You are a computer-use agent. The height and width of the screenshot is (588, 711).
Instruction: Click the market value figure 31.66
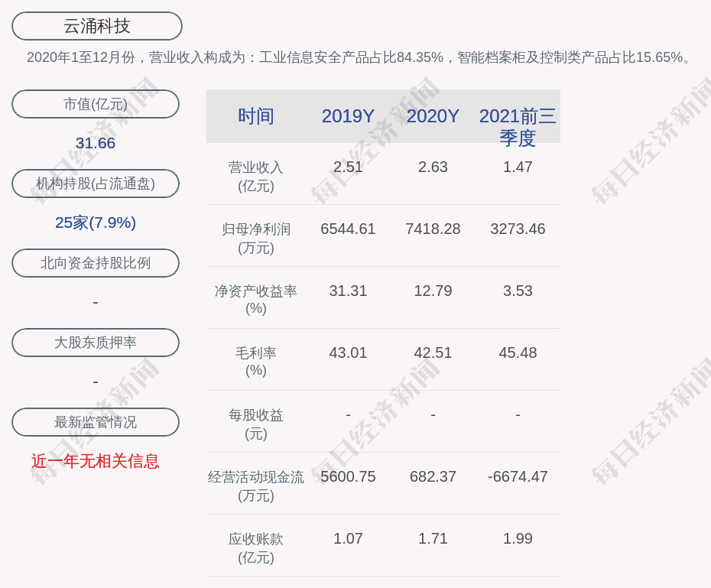[x=96, y=143]
